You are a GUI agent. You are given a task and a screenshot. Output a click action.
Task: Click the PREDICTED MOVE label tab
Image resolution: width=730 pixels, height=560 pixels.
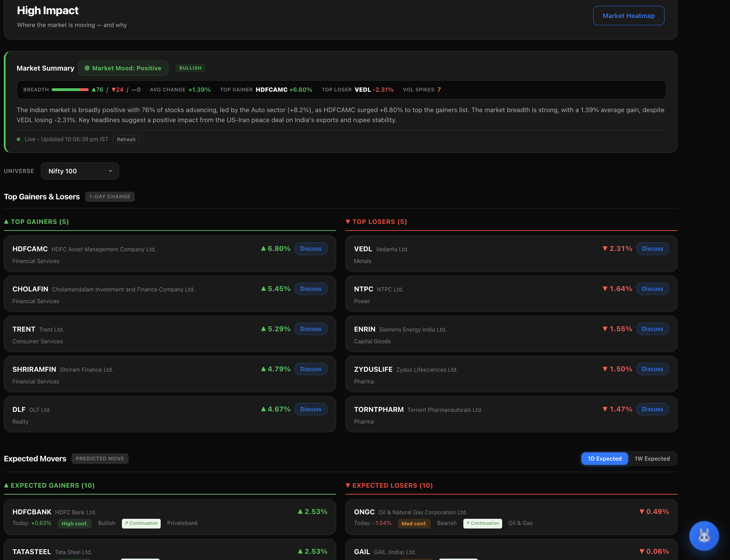pos(100,459)
